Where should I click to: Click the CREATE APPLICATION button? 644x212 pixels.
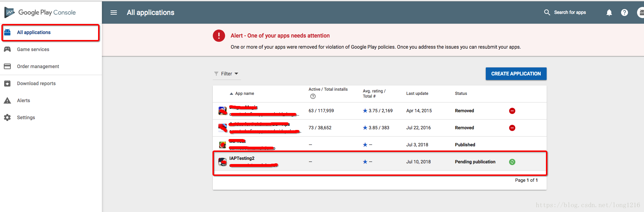tap(516, 74)
